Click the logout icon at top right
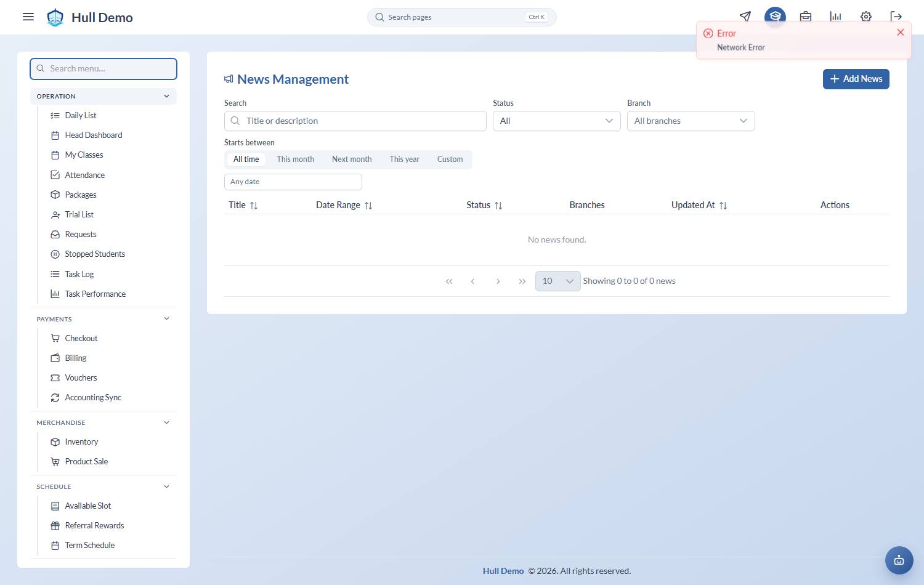This screenshot has width=924, height=585. coord(896,17)
